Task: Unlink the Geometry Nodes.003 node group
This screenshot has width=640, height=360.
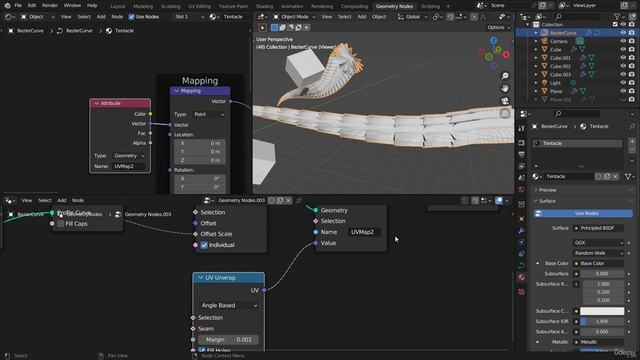Action: pos(289,200)
